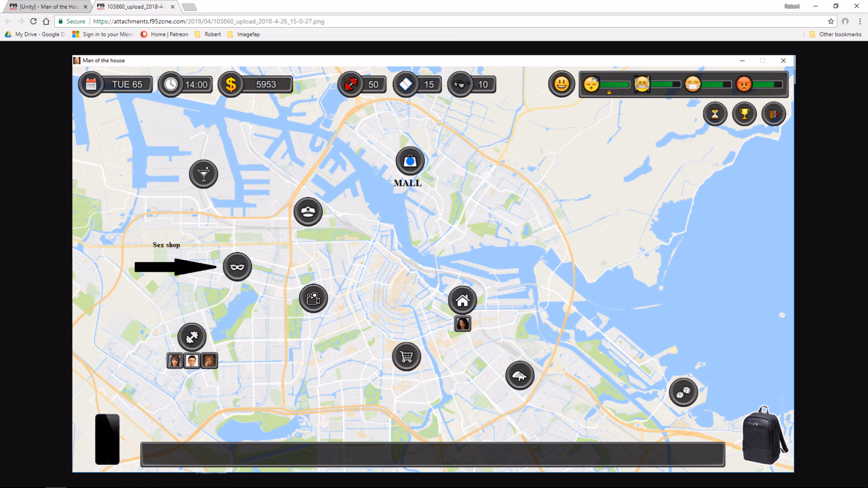Select the character portrait below home

coord(463,324)
